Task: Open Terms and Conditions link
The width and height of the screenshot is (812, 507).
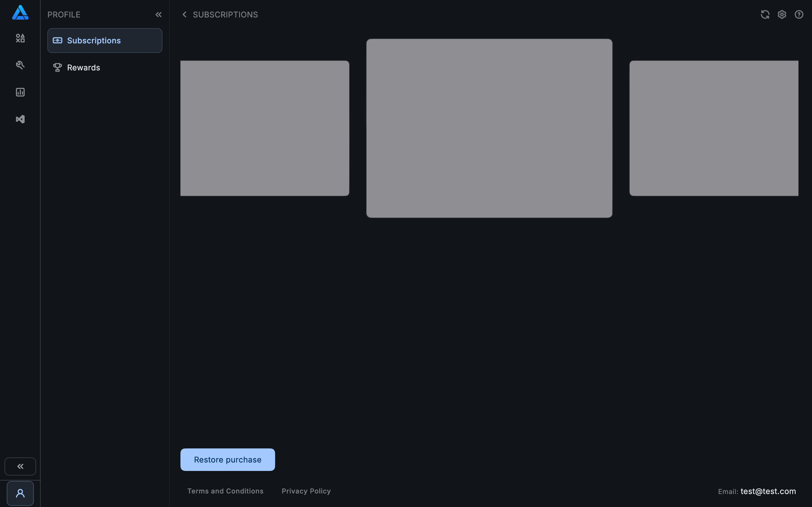Action: click(x=225, y=491)
